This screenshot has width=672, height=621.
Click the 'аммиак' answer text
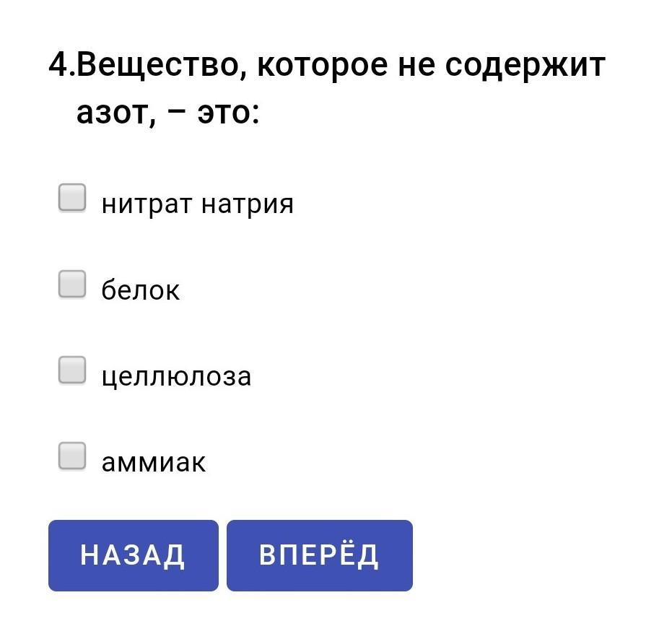click(154, 463)
